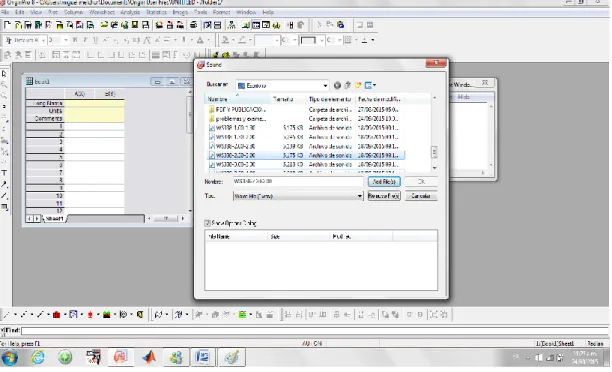
Task: Toggle Italic formatting button
Action: (x=85, y=40)
